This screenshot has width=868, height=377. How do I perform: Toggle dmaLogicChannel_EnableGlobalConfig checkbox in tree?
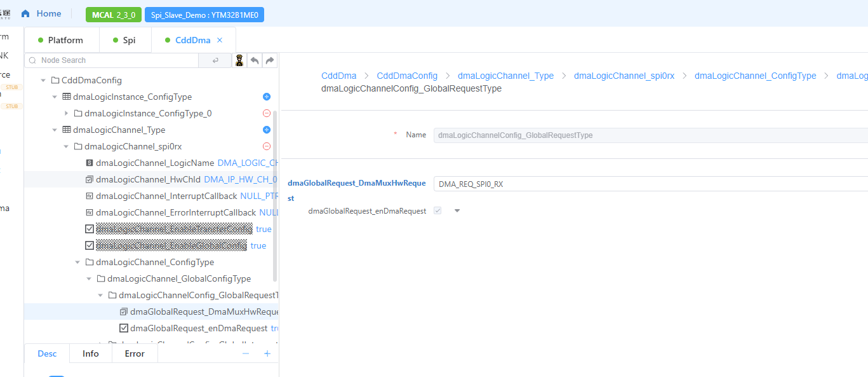pyautogui.click(x=90, y=245)
